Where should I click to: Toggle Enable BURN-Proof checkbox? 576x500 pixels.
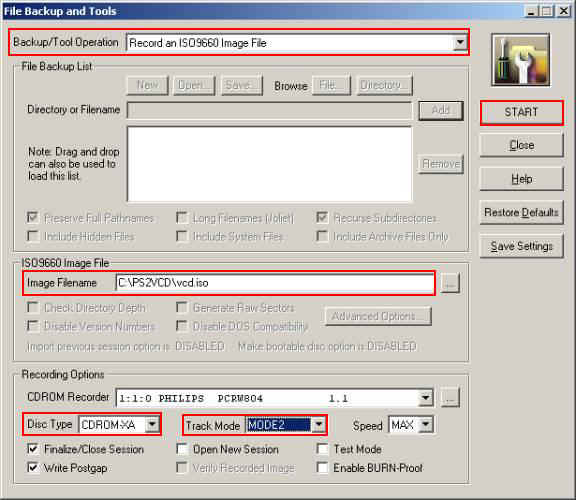(x=322, y=467)
